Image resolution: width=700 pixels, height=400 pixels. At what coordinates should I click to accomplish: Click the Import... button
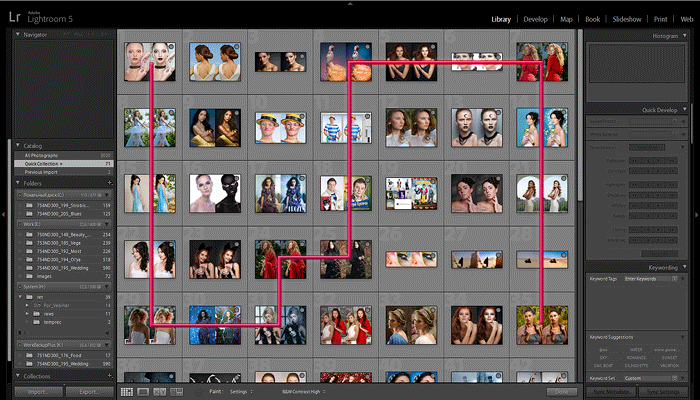[38, 392]
